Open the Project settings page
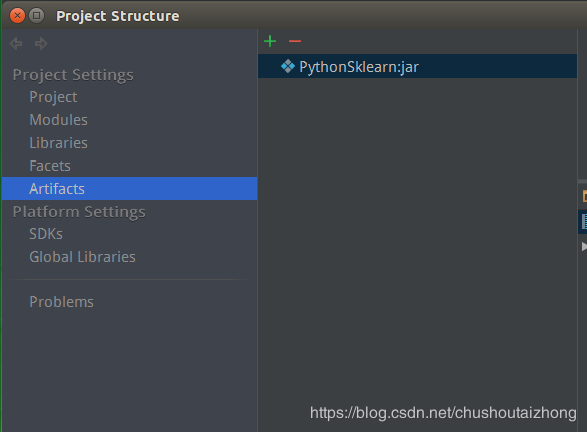 (x=53, y=97)
